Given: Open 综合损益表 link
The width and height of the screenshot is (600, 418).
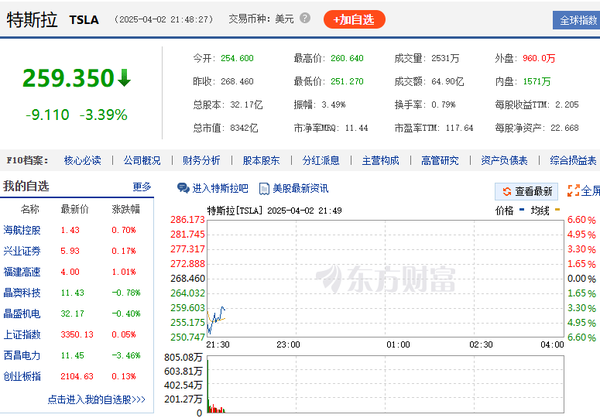Looking at the screenshot, I should 573,160.
